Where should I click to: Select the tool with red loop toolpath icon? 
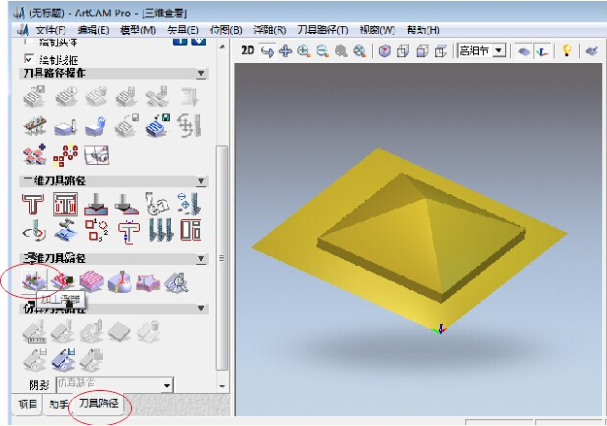click(34, 231)
